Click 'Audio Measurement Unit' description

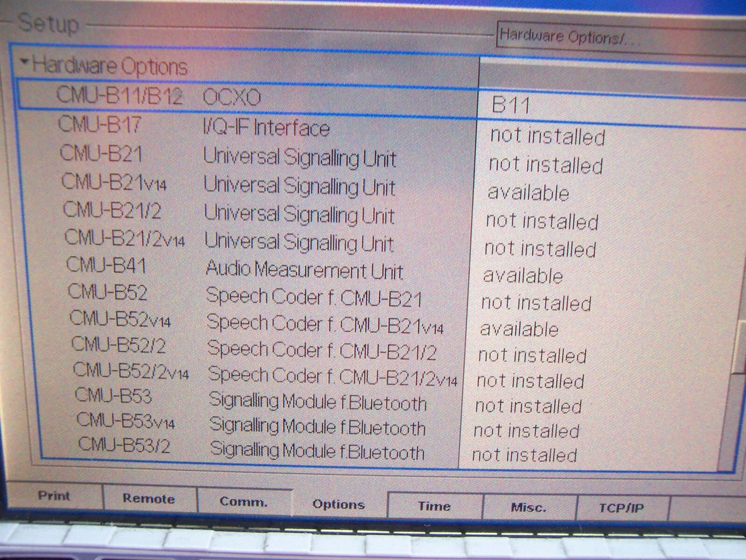point(304,270)
